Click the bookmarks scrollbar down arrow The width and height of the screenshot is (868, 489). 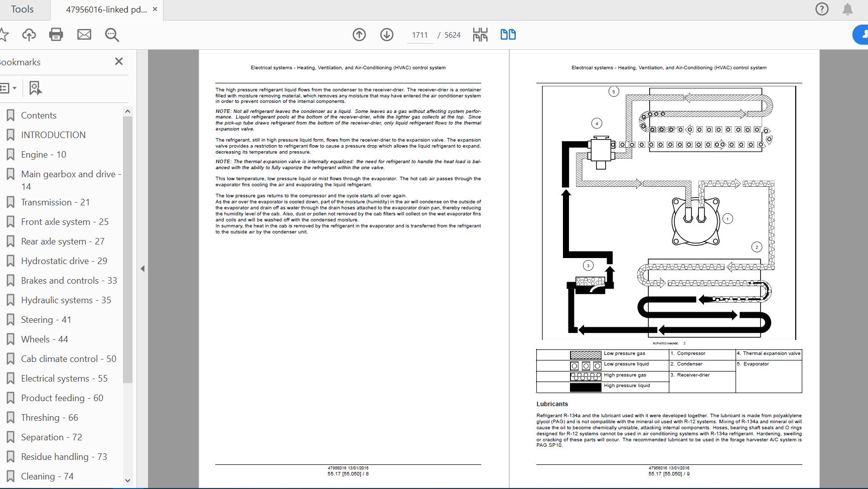click(127, 480)
